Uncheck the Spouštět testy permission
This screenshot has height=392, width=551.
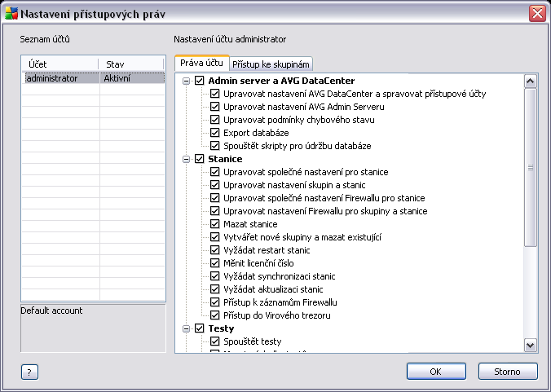click(x=214, y=341)
